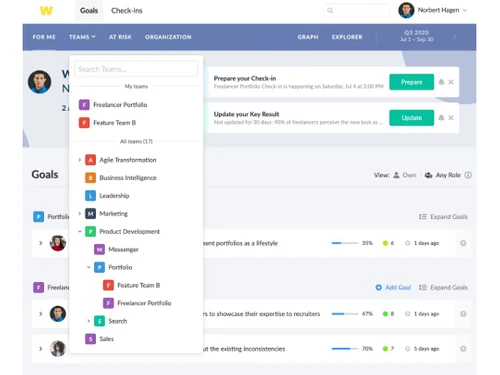Expand the Search team
Screen dimensions: 500x375
coord(88,321)
